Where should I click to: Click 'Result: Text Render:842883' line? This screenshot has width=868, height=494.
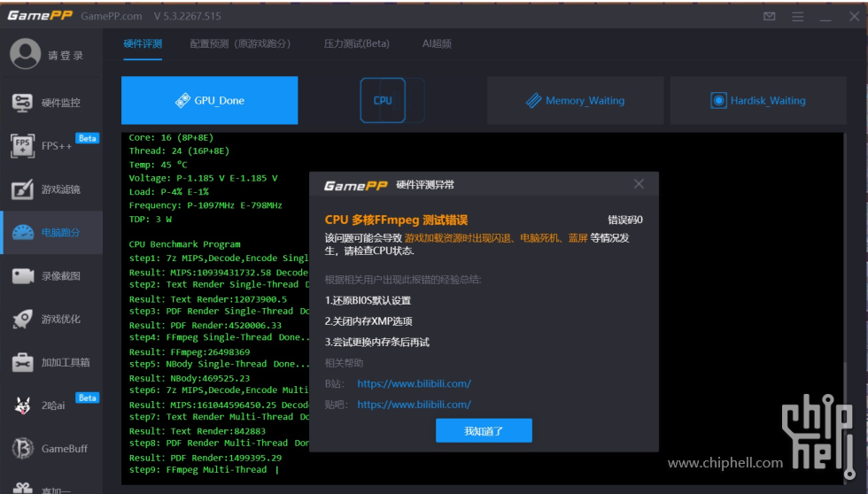click(197, 431)
